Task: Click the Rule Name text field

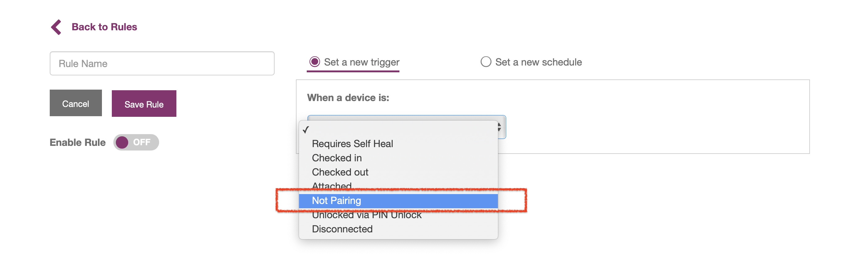Action: (162, 63)
